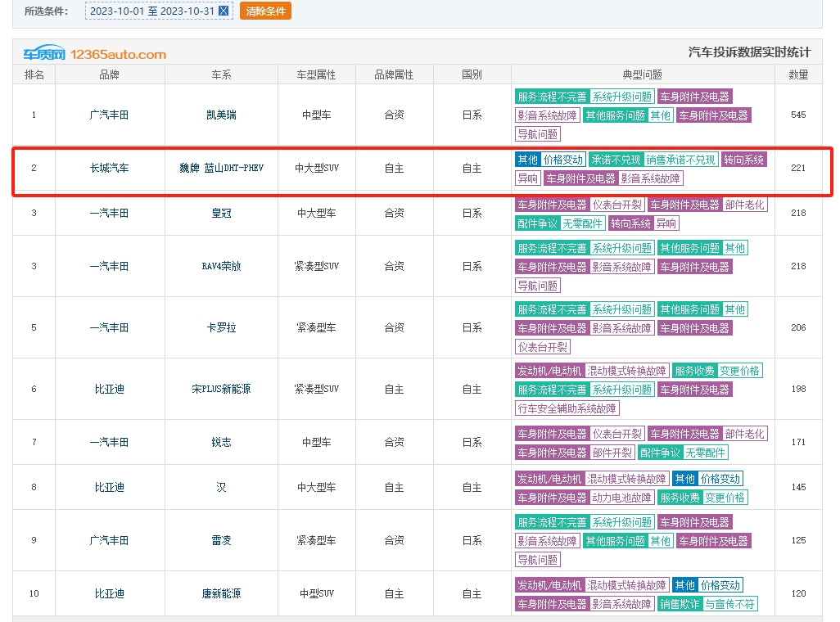Select the 2023-10-01 至 2023-10-31 filter text
Image resolution: width=840 pixels, height=622 pixels.
[x=152, y=11]
